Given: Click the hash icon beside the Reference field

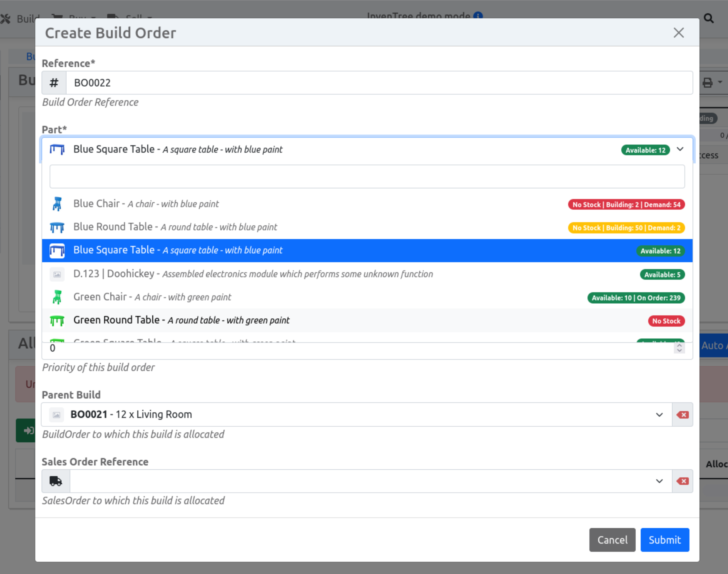Looking at the screenshot, I should click(x=54, y=83).
